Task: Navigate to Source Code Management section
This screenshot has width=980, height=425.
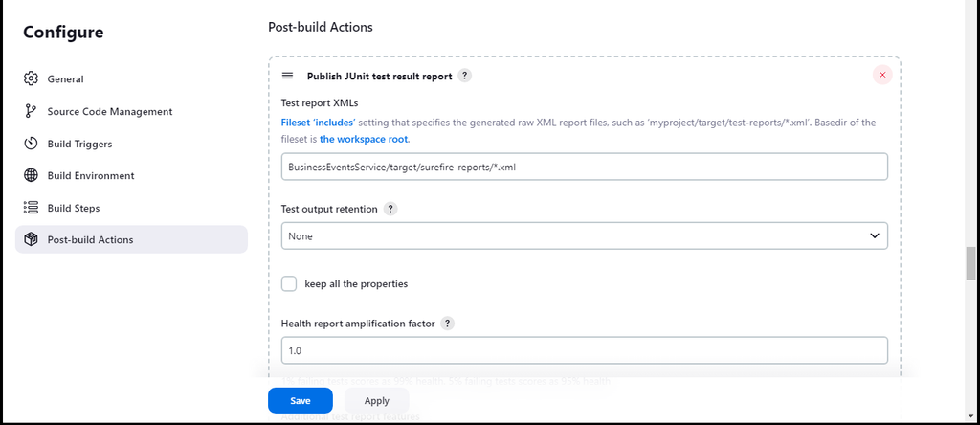Action: [110, 111]
